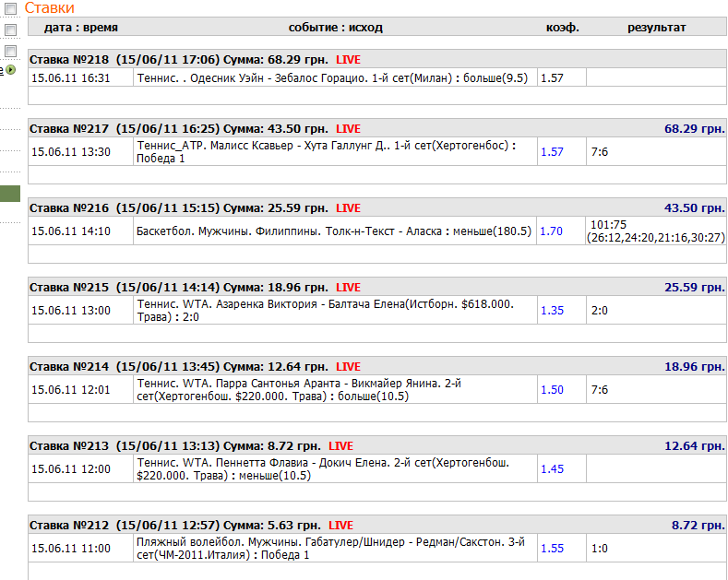Select the 'Ставка №216' header row

(377, 207)
